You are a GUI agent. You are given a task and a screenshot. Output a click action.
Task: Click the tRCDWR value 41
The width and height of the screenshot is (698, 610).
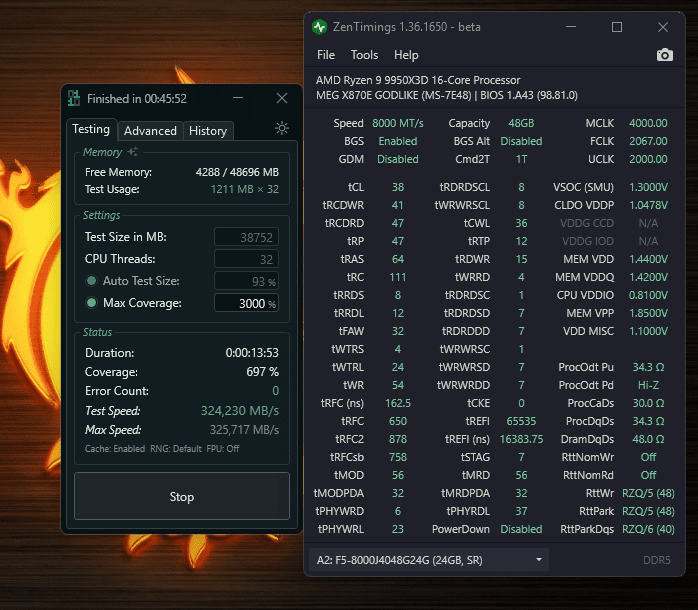pos(398,205)
